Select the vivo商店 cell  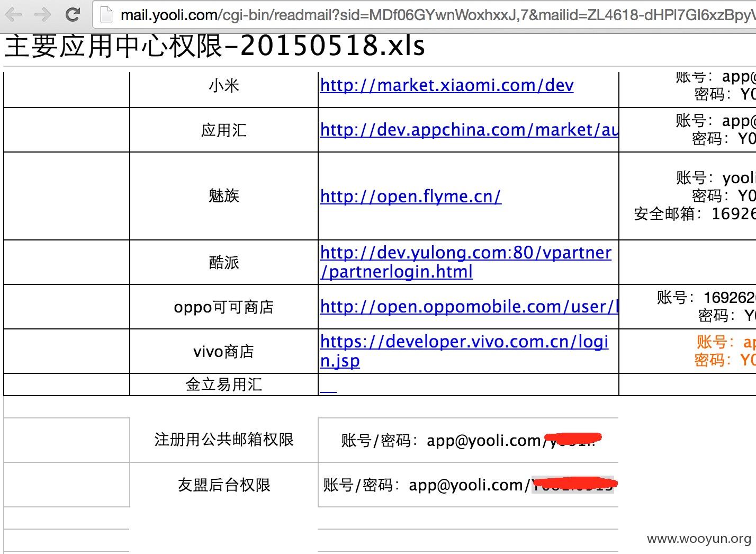tap(224, 351)
